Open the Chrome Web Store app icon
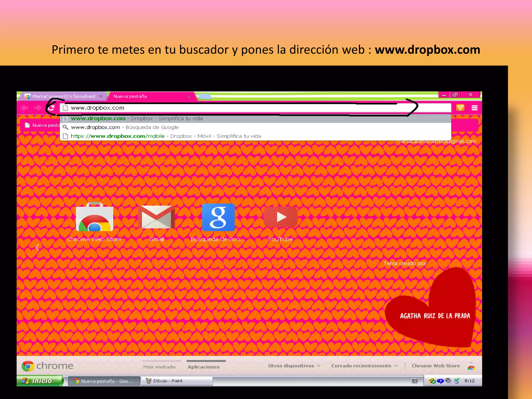This screenshot has height=399, width=532. click(94, 218)
